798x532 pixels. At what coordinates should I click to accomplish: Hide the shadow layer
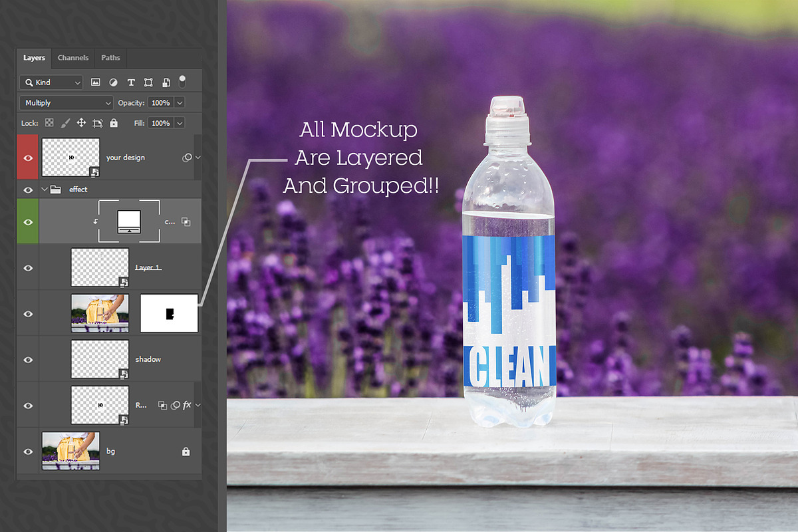tap(28, 359)
